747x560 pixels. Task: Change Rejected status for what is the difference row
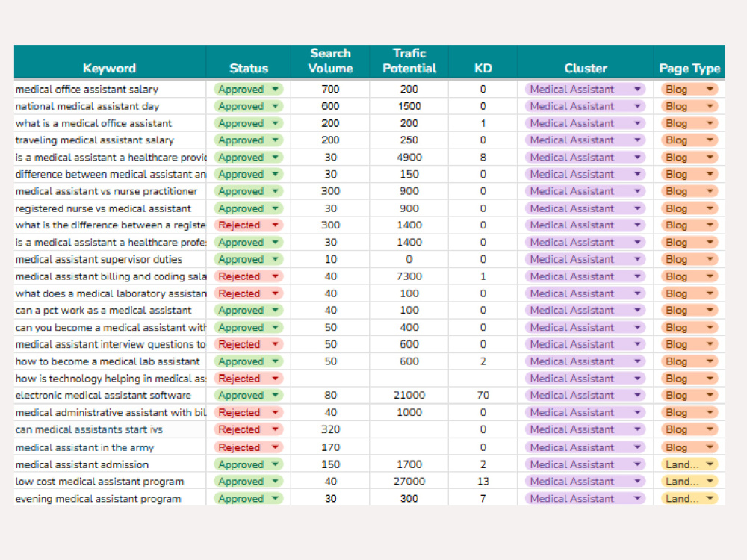(x=248, y=225)
